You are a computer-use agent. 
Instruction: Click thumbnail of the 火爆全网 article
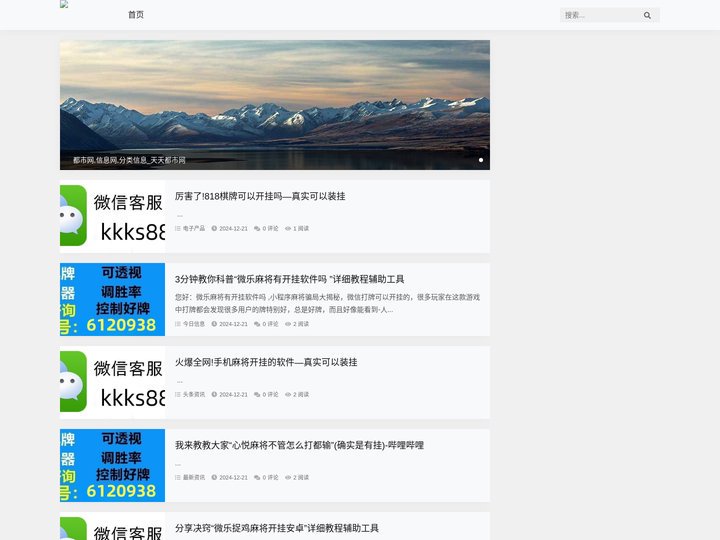click(112, 382)
